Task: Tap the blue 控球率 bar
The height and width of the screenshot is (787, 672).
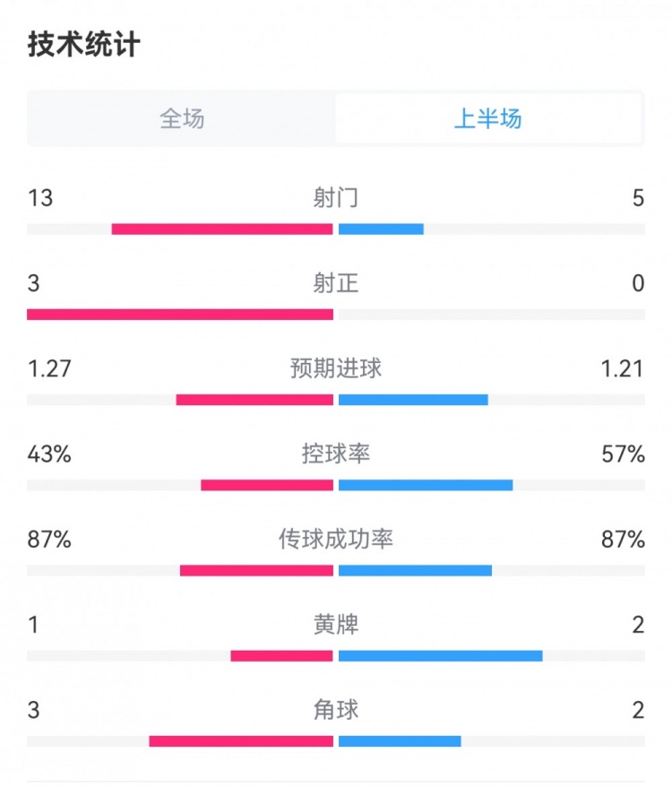Action: (426, 485)
